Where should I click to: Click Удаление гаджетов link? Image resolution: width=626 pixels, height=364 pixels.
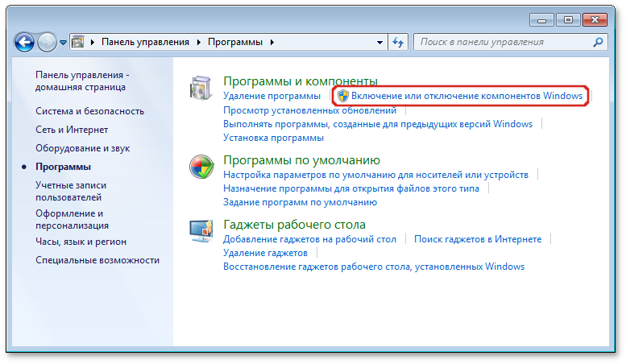coord(265,253)
